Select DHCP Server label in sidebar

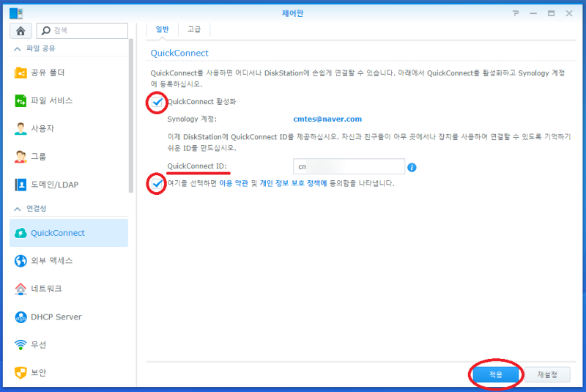click(56, 317)
